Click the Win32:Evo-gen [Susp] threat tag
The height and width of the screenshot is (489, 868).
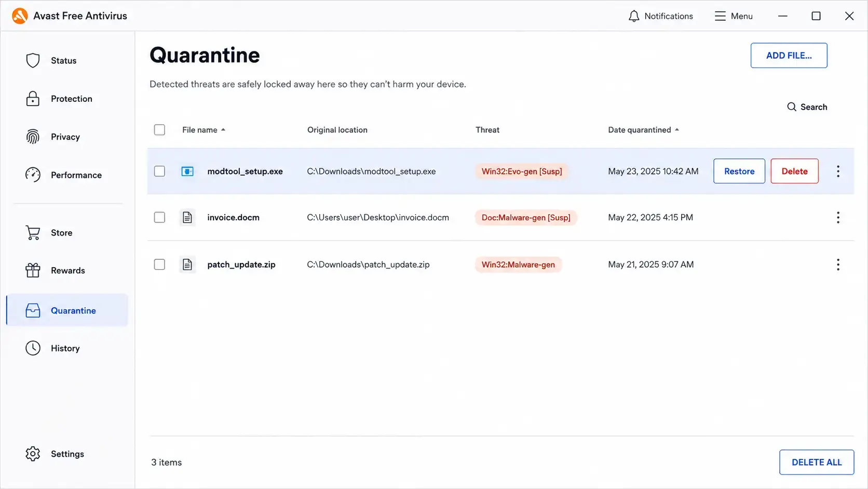click(522, 171)
